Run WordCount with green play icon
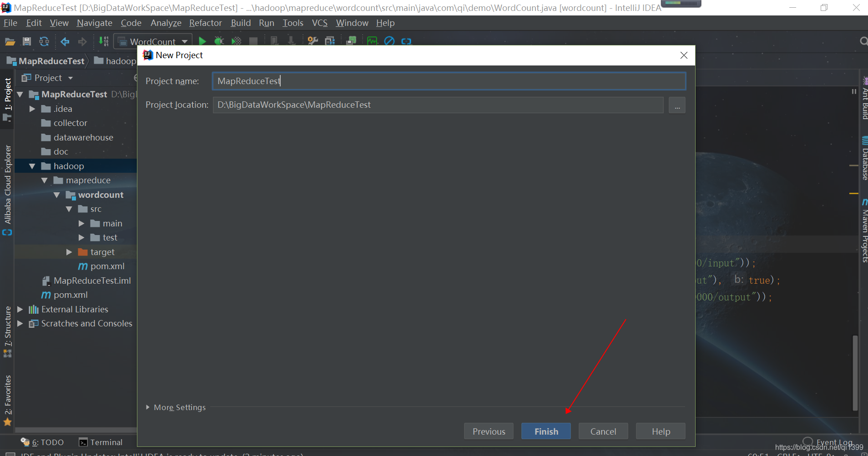Image resolution: width=868 pixels, height=456 pixels. tap(202, 41)
